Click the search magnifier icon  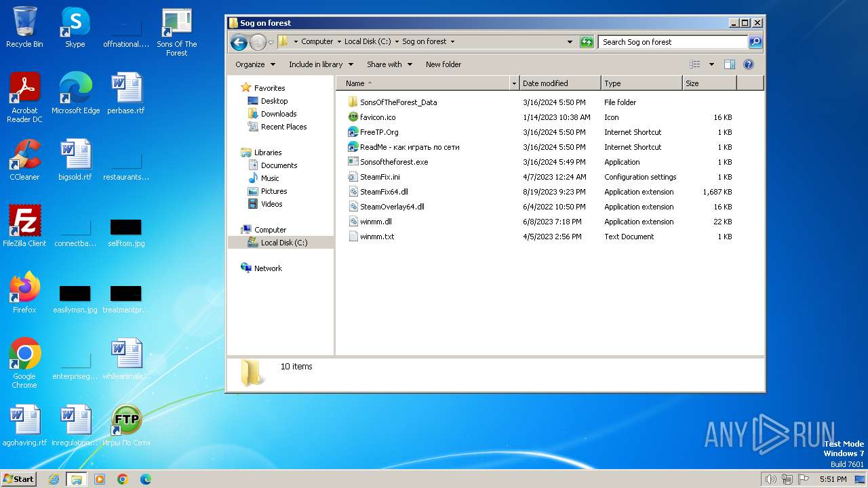click(755, 42)
